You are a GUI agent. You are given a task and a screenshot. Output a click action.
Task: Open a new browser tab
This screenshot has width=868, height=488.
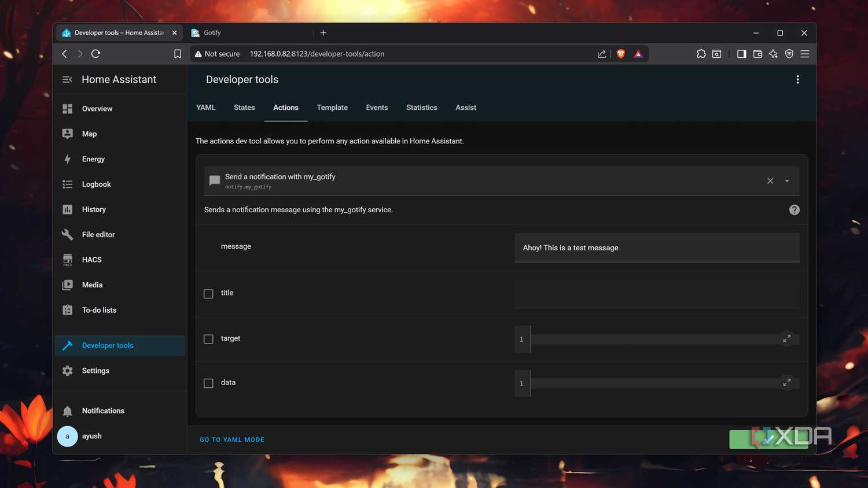click(323, 33)
